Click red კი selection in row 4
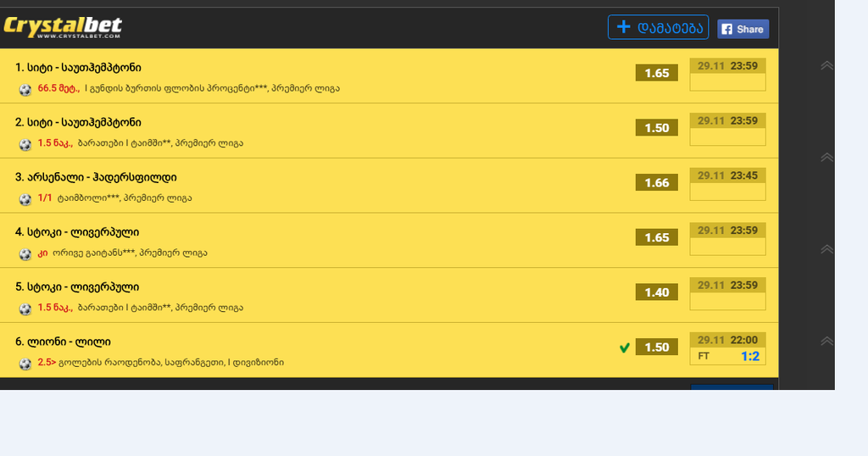The height and width of the screenshot is (456, 868). 42,253
